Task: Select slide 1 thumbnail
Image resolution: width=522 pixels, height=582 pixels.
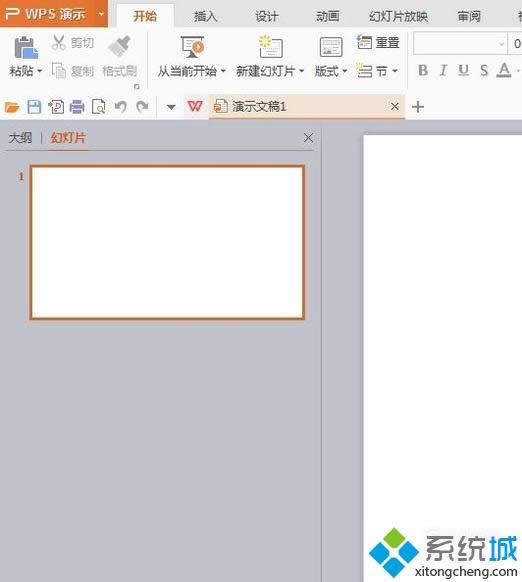Action: point(167,242)
